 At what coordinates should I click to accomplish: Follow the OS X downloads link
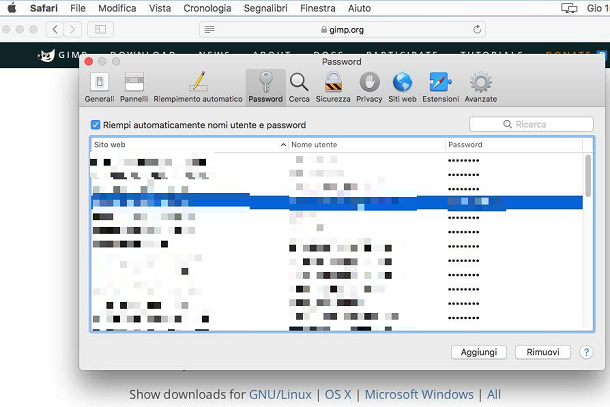pyautogui.click(x=338, y=395)
